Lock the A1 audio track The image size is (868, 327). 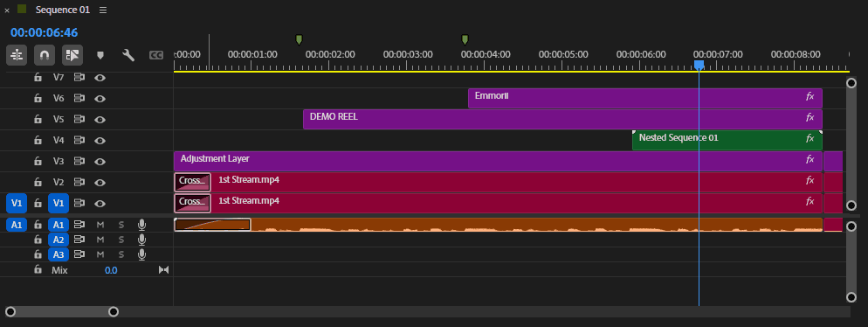click(x=38, y=225)
